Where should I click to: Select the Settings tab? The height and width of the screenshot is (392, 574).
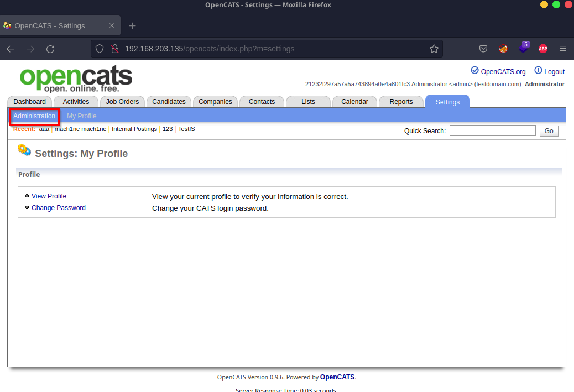tap(448, 102)
